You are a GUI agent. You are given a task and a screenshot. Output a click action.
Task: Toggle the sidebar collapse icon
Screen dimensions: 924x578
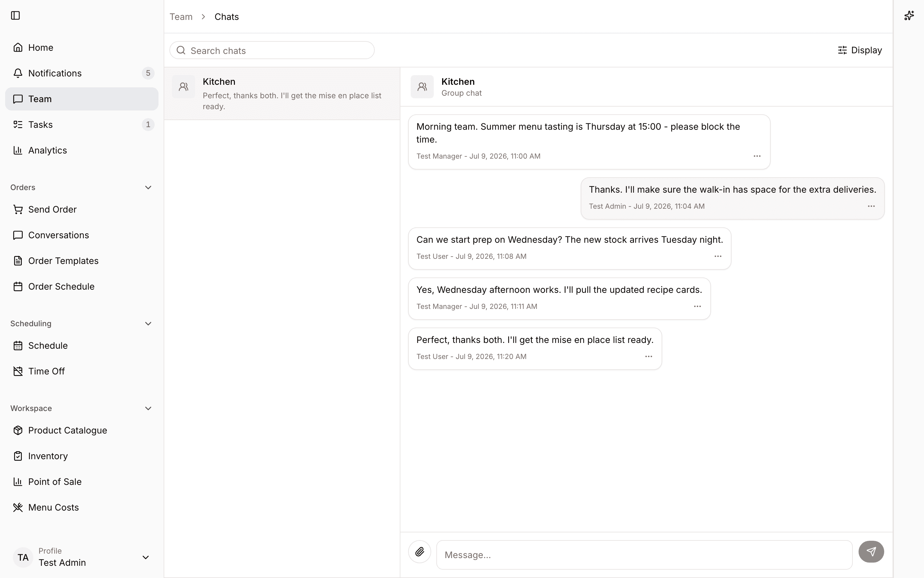15,16
